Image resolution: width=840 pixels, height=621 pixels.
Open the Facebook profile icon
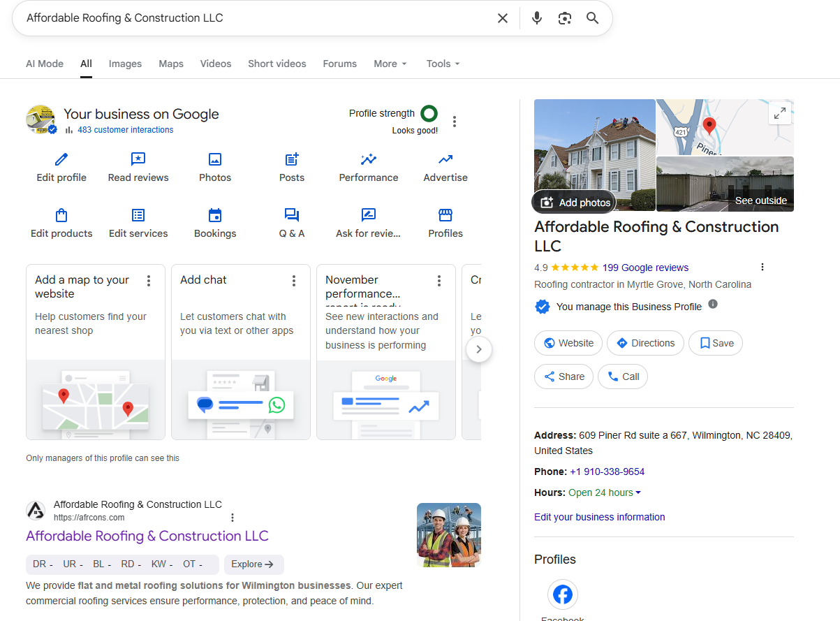click(562, 594)
